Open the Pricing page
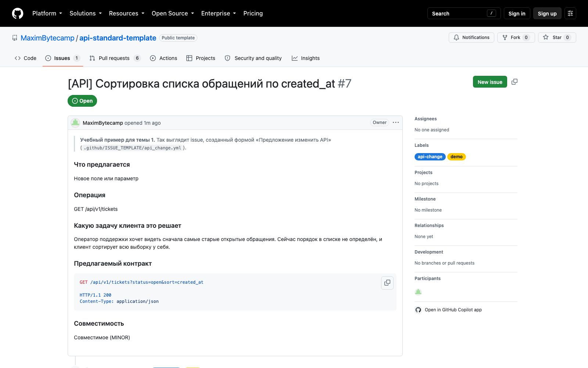The height and width of the screenshot is (368, 588). (253, 13)
